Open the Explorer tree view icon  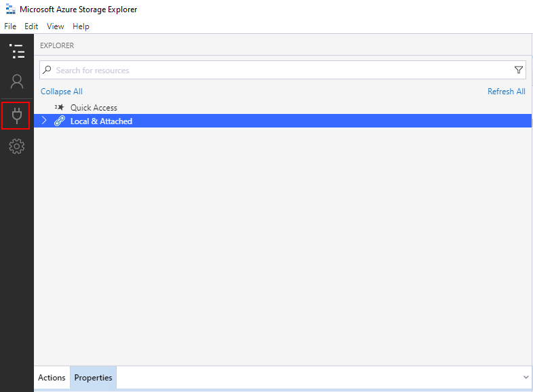pyautogui.click(x=17, y=51)
